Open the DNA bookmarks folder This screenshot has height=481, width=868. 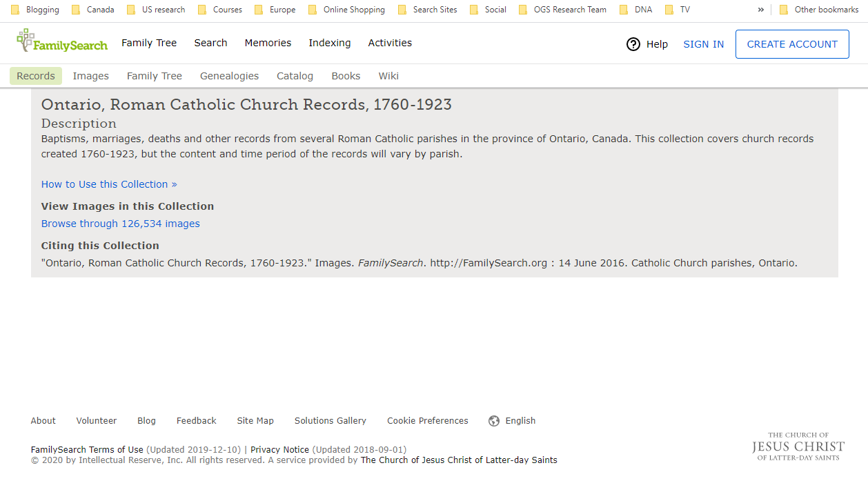point(636,10)
